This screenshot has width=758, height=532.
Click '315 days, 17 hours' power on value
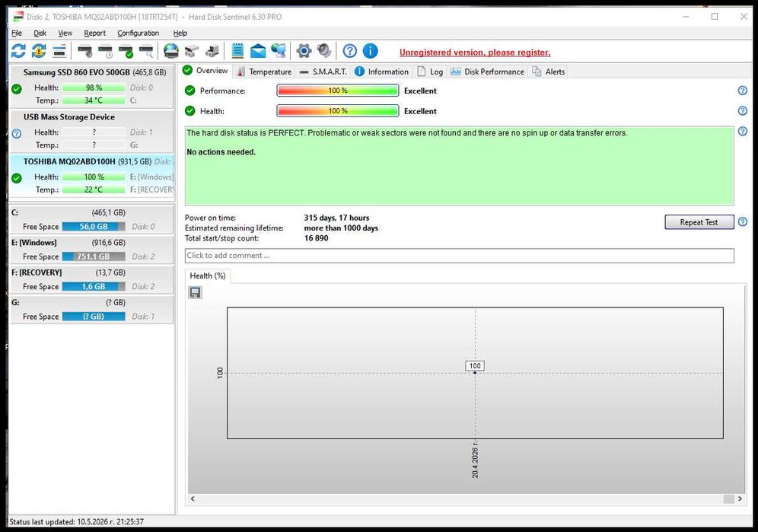(336, 218)
